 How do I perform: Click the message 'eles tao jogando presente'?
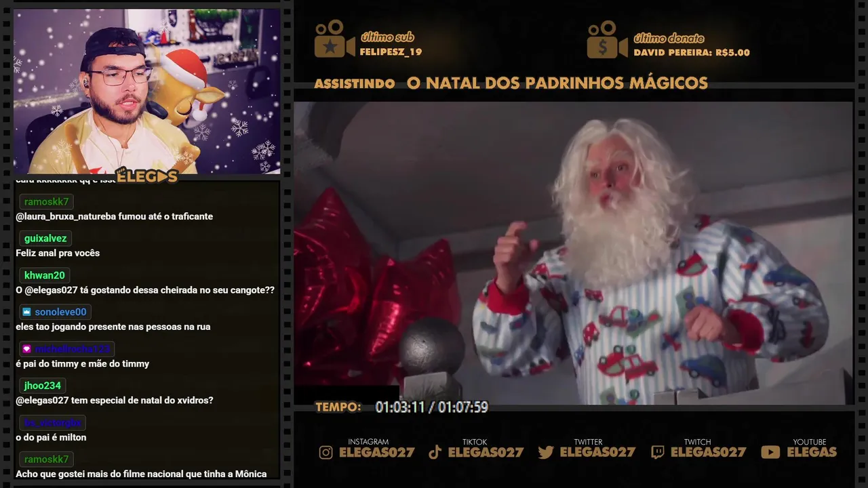pyautogui.click(x=113, y=327)
